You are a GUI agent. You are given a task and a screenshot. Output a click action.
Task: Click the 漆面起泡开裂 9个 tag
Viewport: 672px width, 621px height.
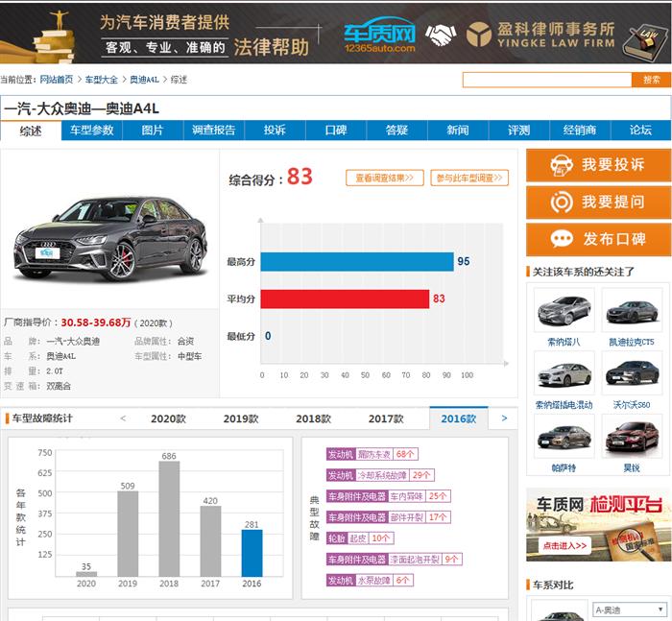tap(395, 560)
